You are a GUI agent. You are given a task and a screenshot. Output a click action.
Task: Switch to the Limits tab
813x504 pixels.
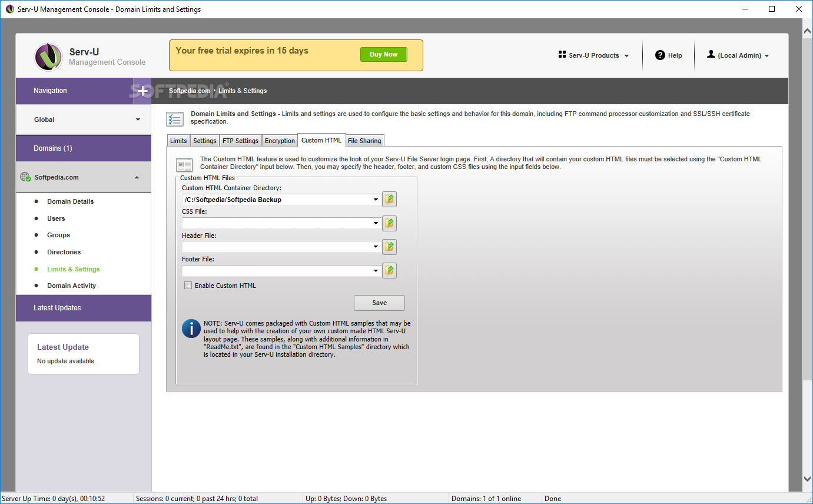click(178, 141)
